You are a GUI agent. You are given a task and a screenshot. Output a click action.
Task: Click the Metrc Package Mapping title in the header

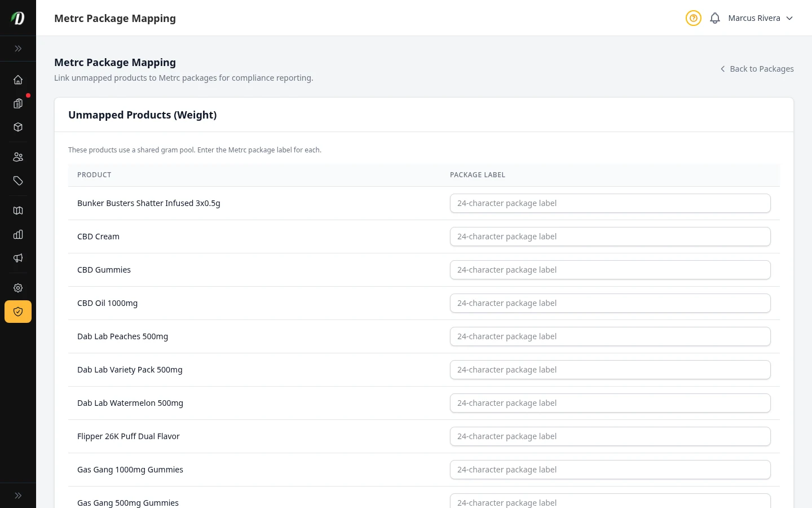115,18
